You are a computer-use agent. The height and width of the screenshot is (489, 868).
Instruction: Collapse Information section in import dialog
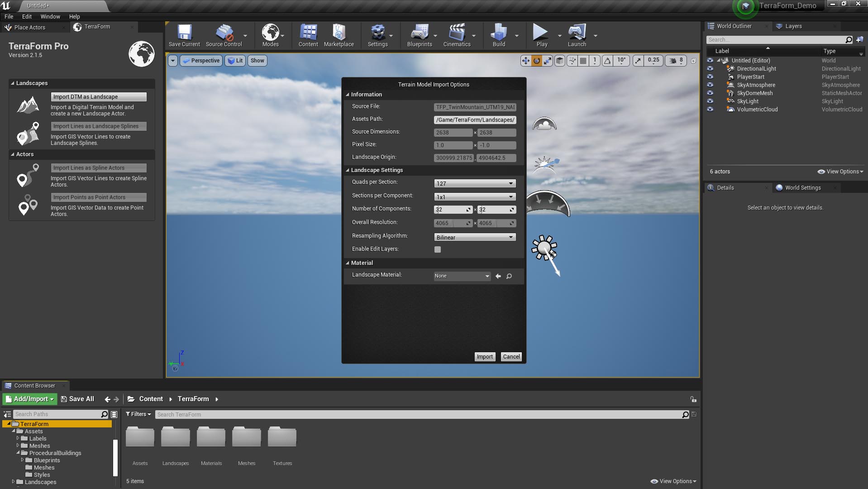pos(348,95)
